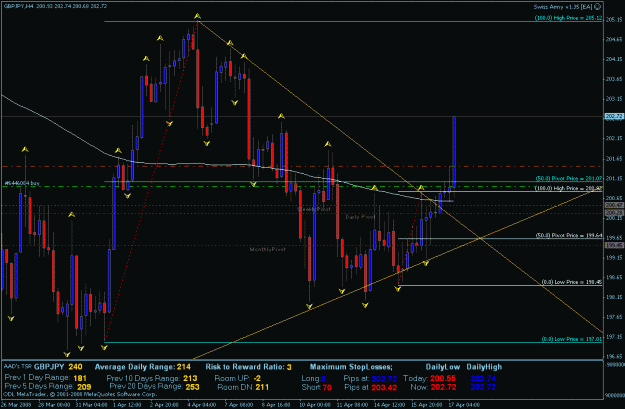Click '8 Apr 16:00' on the time axis
625x409 pixels.
(x=278, y=405)
